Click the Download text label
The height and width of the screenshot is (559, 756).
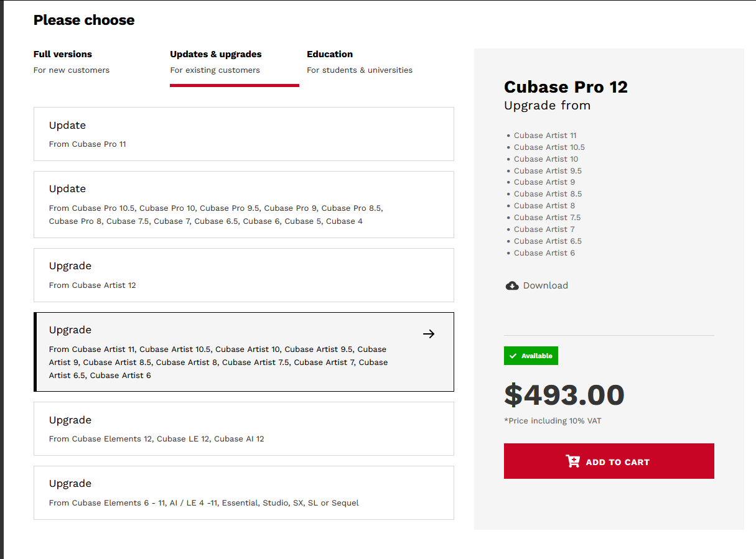[546, 286]
